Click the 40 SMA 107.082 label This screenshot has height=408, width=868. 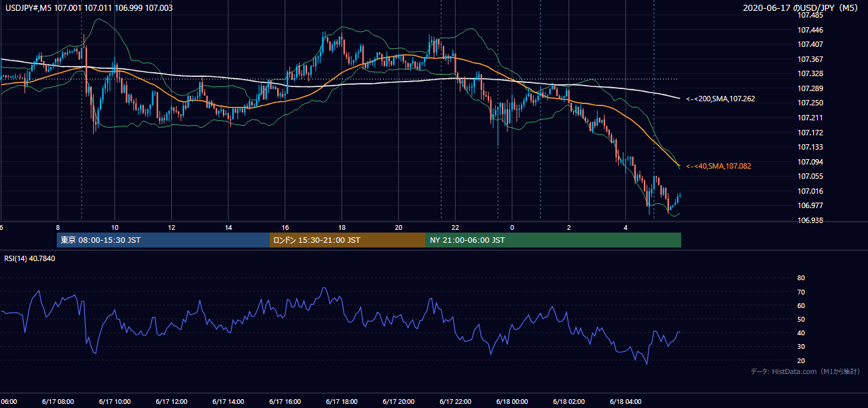pos(719,166)
